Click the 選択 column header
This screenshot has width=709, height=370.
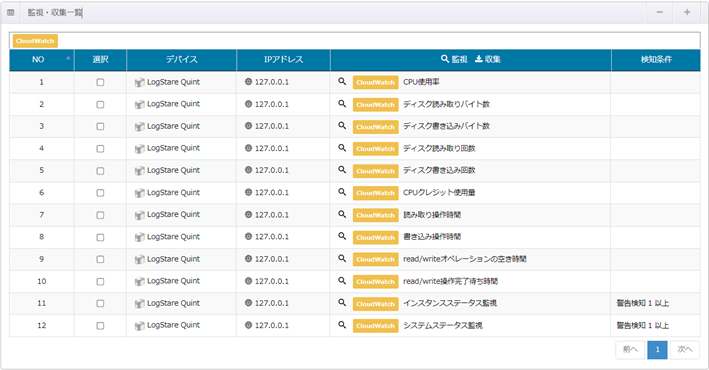(x=100, y=60)
